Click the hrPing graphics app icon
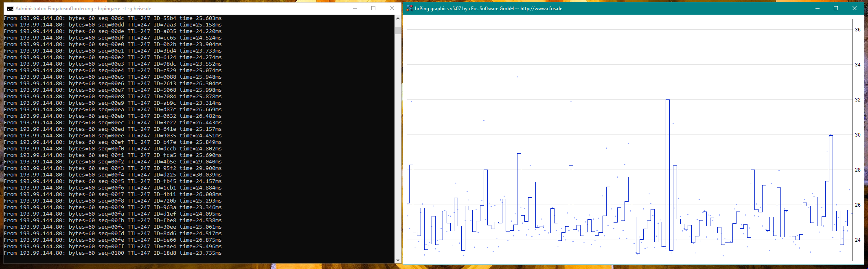Screen dimensions: 868x269 tap(409, 9)
